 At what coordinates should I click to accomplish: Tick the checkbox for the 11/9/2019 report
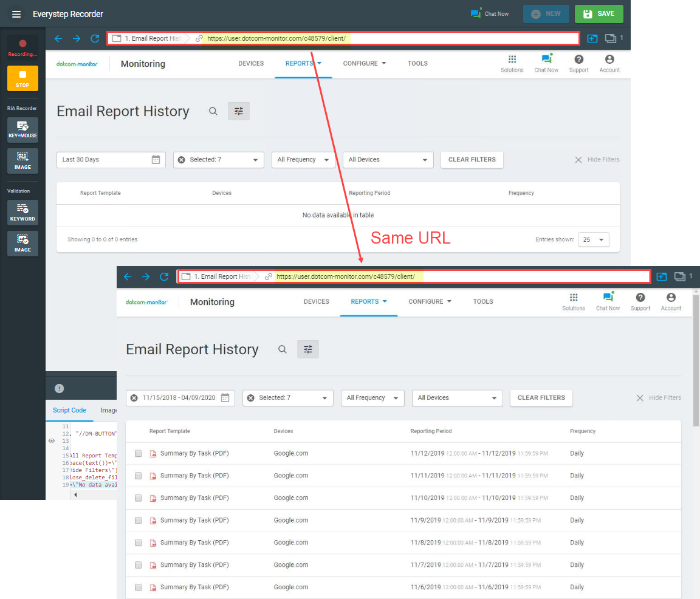[139, 521]
